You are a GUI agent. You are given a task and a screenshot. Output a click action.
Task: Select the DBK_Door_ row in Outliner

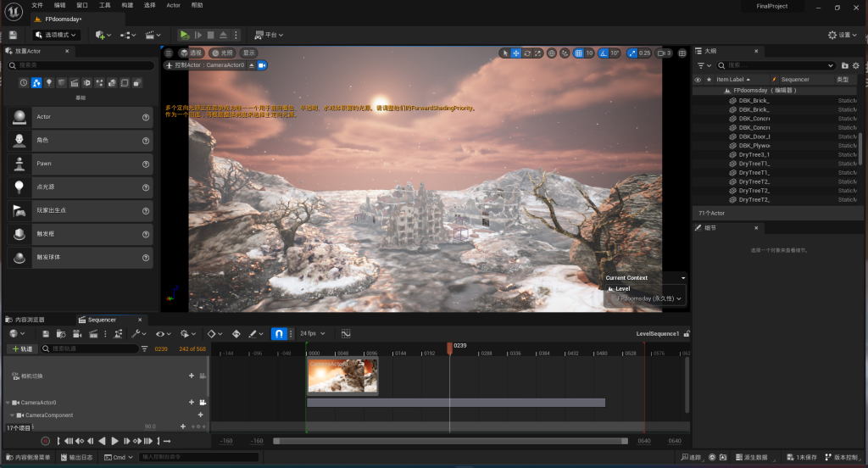pos(775,136)
